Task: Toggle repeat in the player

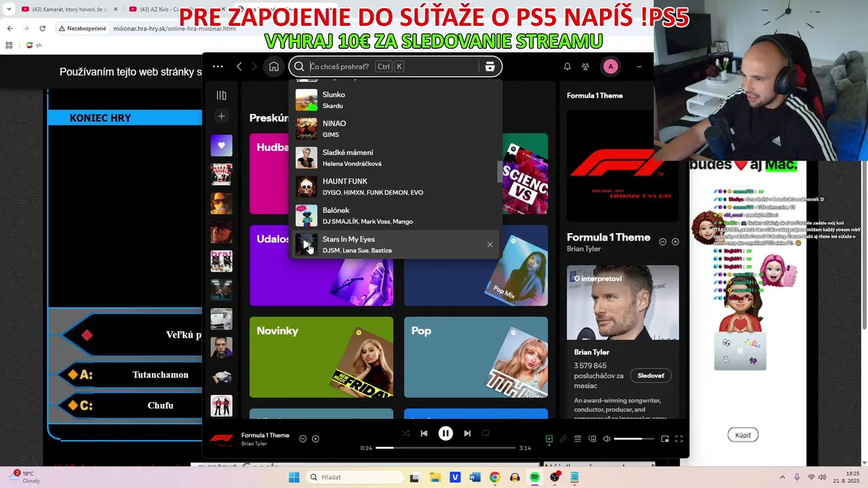Action: [485, 433]
